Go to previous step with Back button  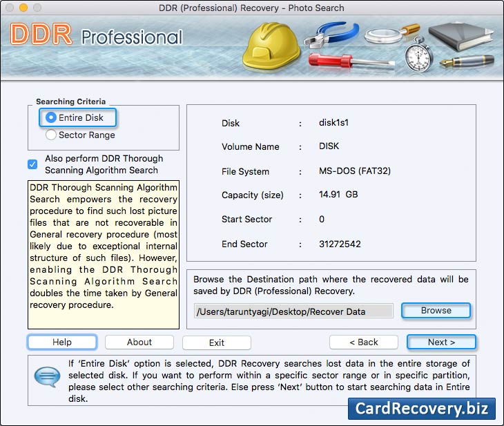pyautogui.click(x=364, y=342)
